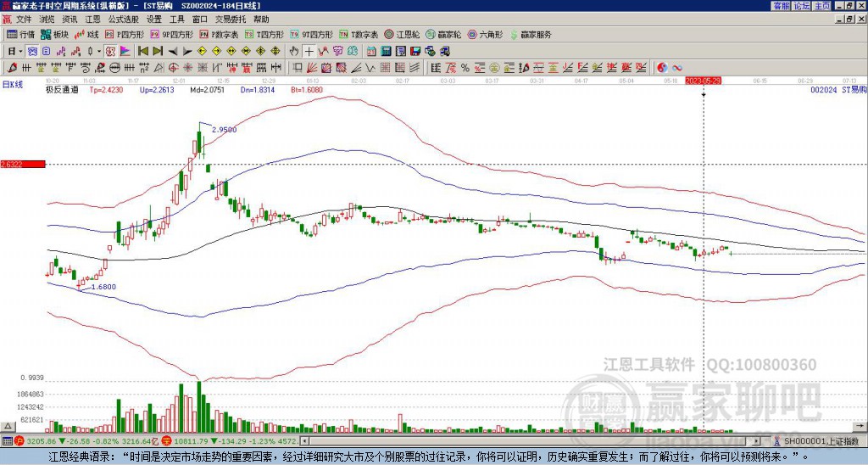This screenshot has width=868, height=465.
Task: Click the Dn=1.8314 value
Action: (257, 90)
